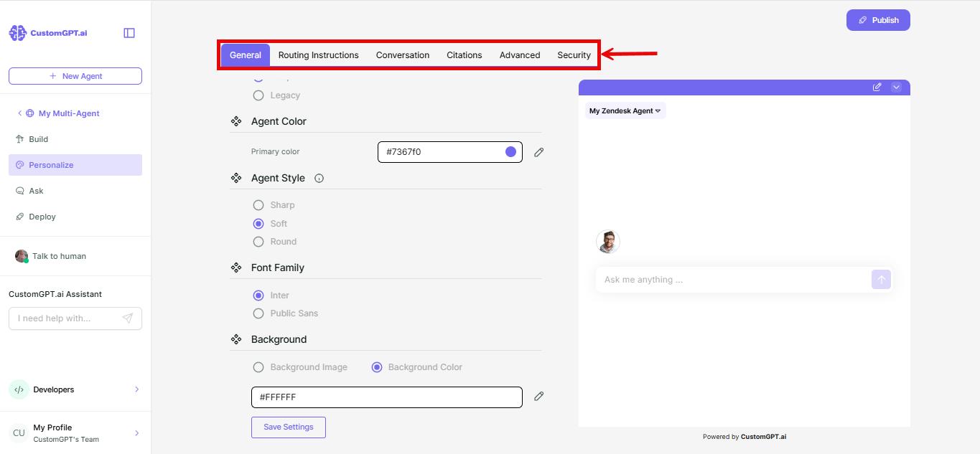Select the Round agent style

(258, 242)
